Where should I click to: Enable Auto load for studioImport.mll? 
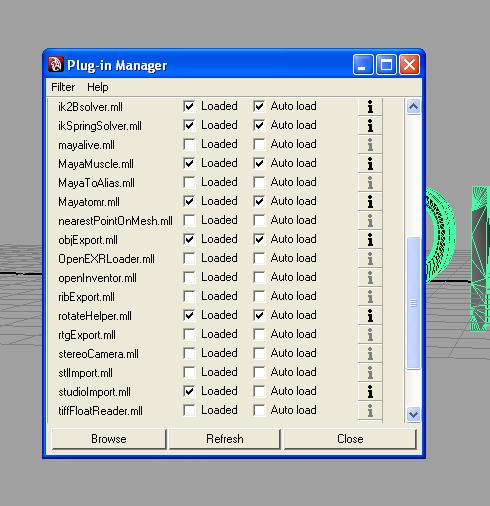point(259,391)
